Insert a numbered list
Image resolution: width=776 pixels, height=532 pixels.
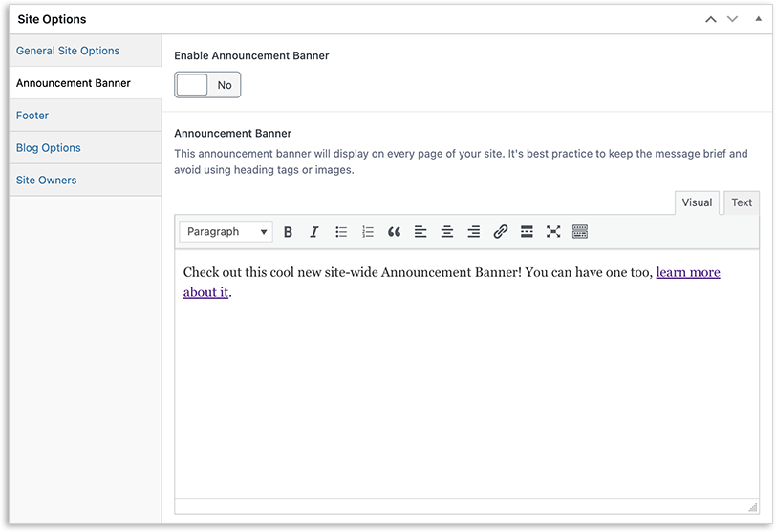click(x=368, y=232)
